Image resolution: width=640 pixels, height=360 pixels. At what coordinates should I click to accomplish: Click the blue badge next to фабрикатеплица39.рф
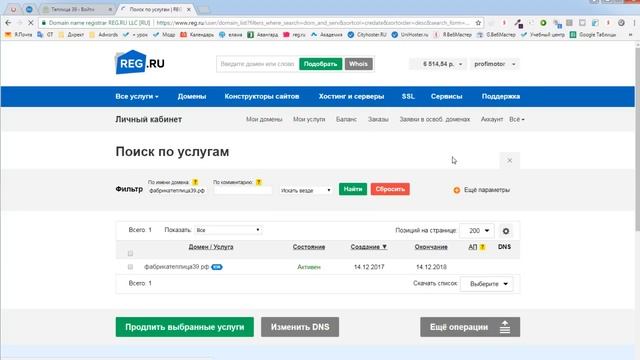(x=217, y=267)
